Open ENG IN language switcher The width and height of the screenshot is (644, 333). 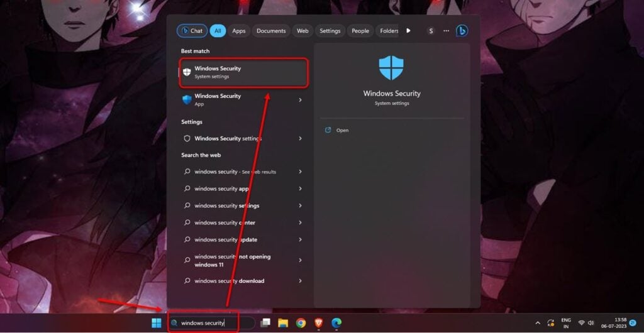[x=566, y=323]
